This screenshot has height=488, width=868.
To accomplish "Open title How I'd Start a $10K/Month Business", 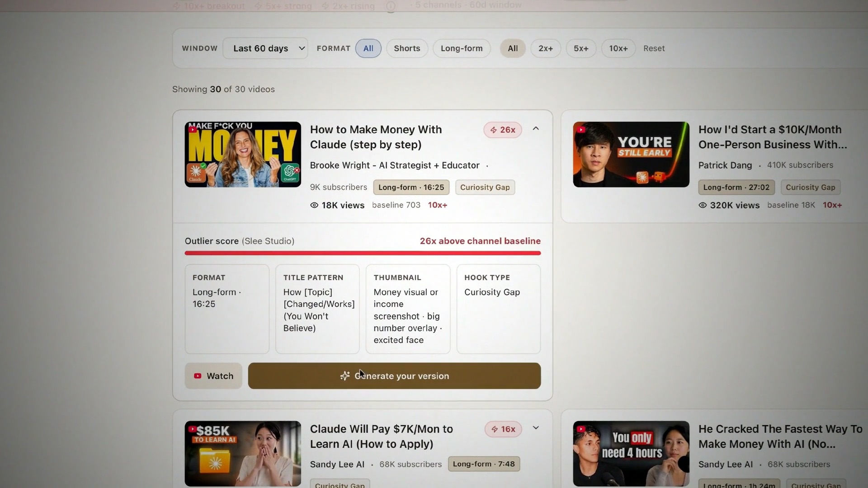I will pyautogui.click(x=773, y=137).
